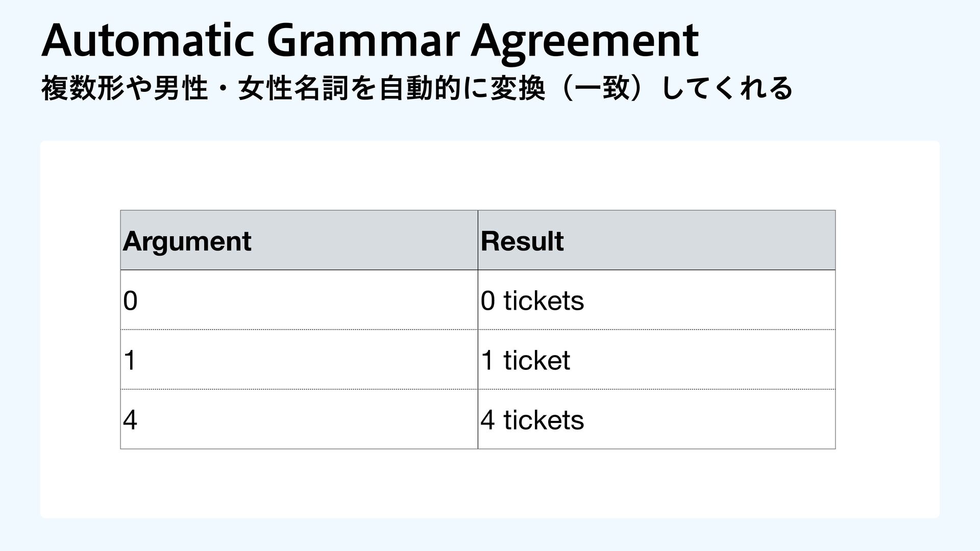The height and width of the screenshot is (551, 980).
Task: Click the Result column header cell
Action: click(x=656, y=240)
